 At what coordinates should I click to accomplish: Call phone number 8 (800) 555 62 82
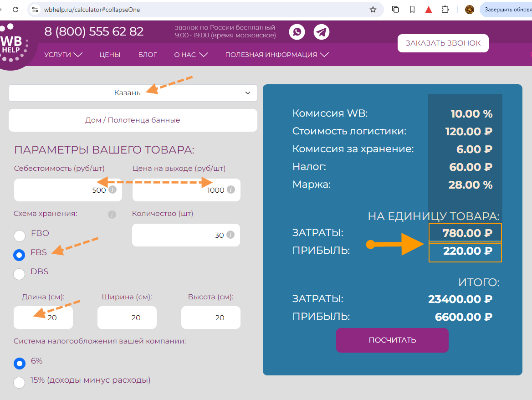pyautogui.click(x=94, y=31)
